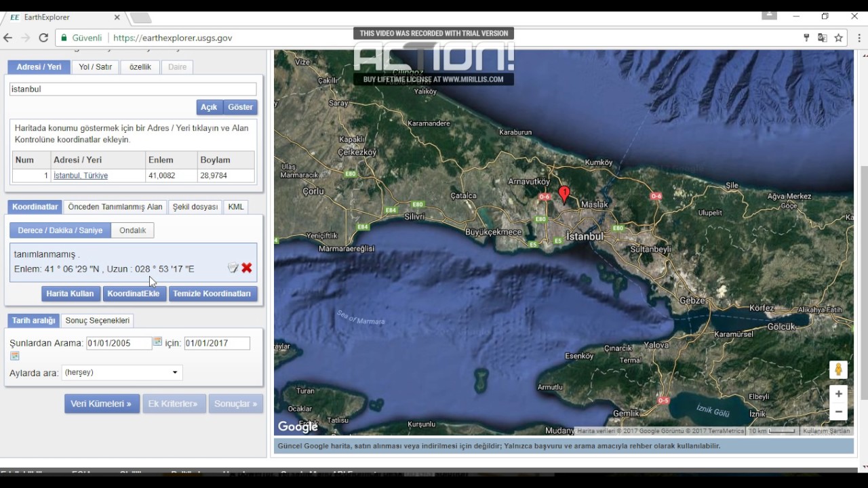Open the Koordinatlar tab
868x488 pixels.
(x=35, y=207)
